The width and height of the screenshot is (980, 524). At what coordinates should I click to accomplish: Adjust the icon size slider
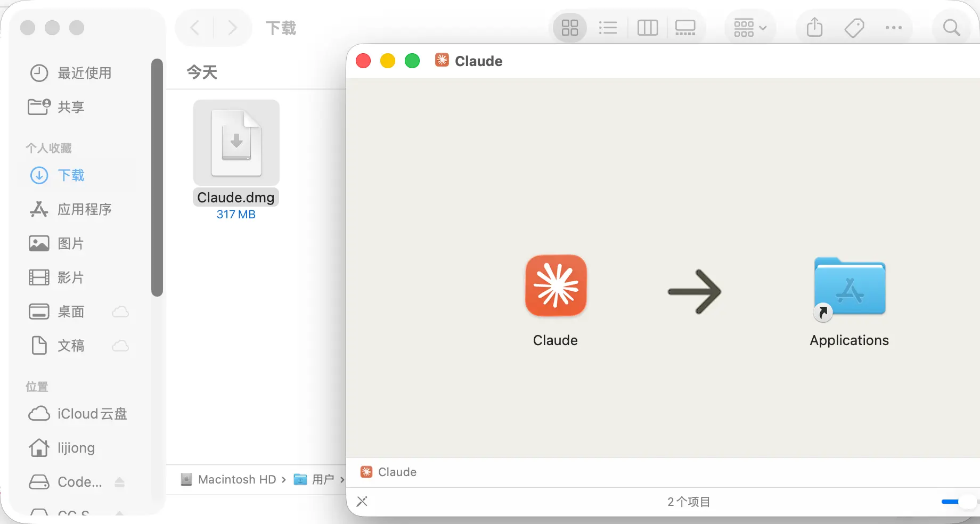(965, 502)
